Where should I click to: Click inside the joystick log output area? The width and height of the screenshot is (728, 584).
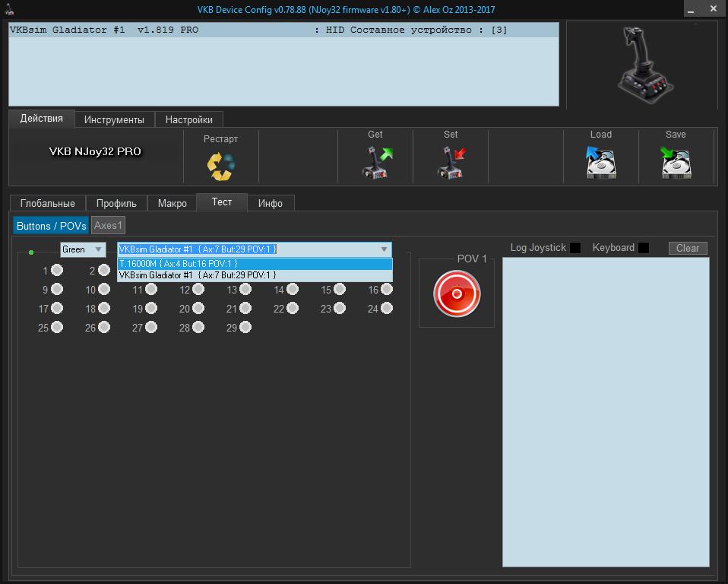tap(606, 412)
